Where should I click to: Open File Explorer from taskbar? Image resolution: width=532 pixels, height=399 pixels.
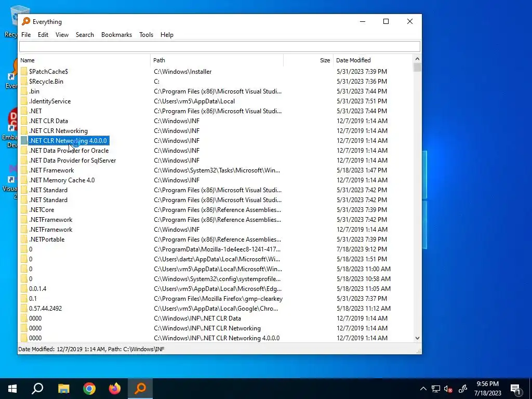point(63,389)
